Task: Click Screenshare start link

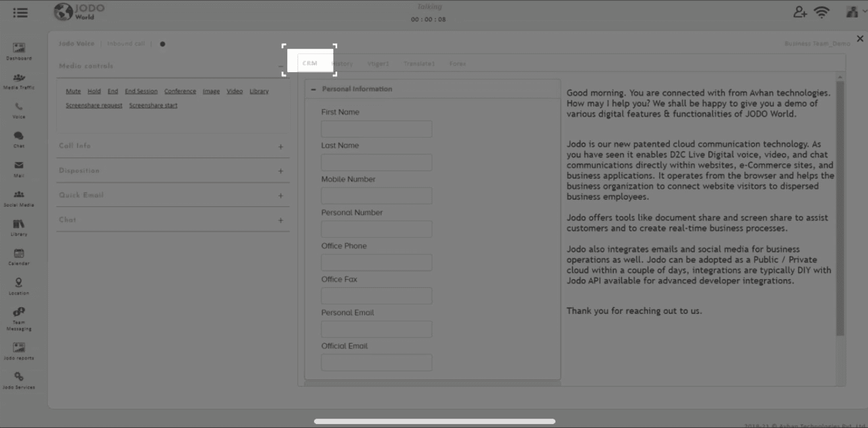Action: pyautogui.click(x=153, y=106)
